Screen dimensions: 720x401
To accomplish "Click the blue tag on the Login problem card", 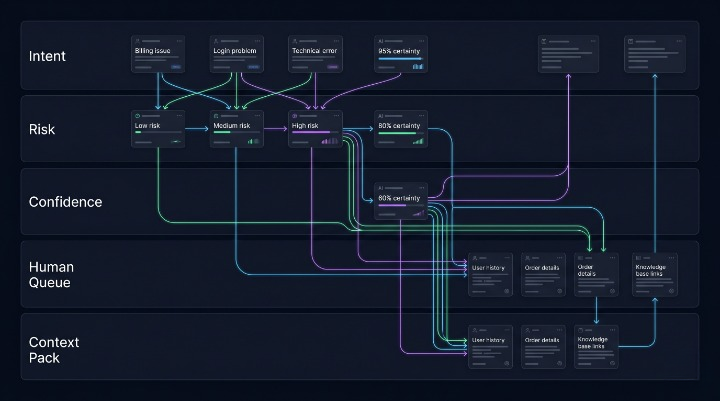I will tap(253, 67).
